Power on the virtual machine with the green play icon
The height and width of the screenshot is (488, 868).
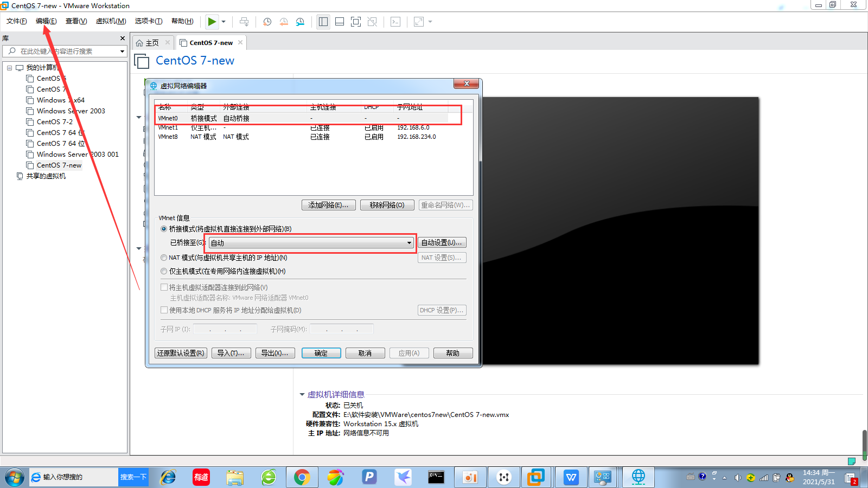pyautogui.click(x=212, y=22)
